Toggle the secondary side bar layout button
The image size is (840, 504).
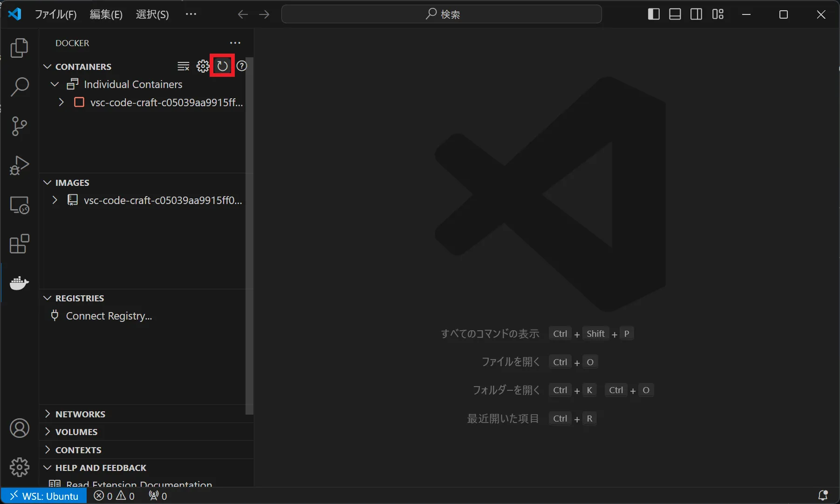pos(697,14)
